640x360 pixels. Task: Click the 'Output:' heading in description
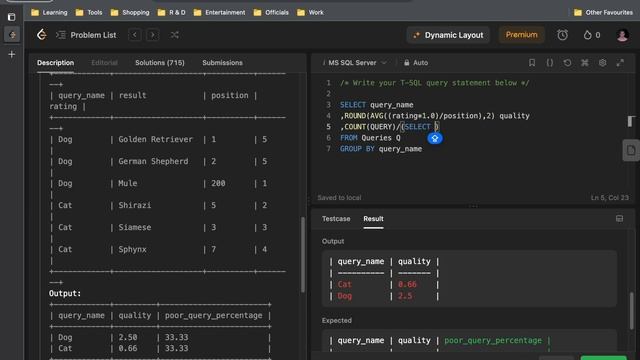(65, 293)
